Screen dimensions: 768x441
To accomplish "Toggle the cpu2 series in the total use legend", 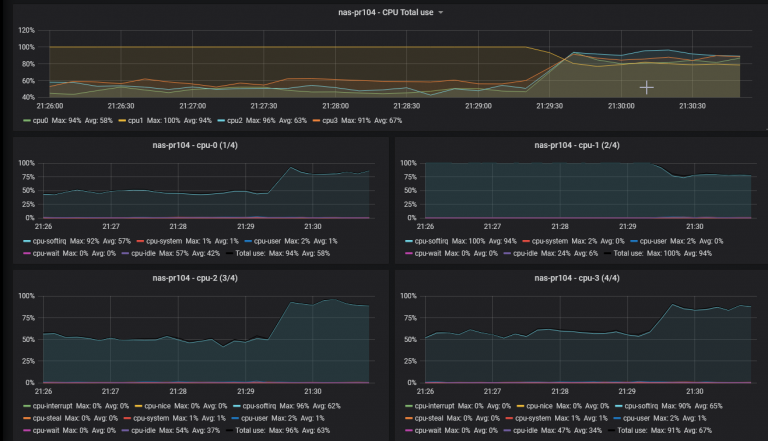I will pos(235,121).
